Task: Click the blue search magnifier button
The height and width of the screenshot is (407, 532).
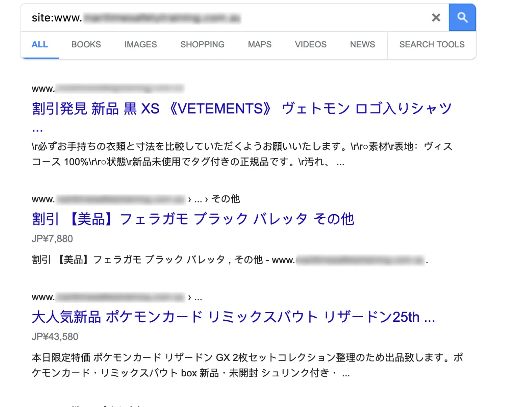Action: (x=462, y=18)
